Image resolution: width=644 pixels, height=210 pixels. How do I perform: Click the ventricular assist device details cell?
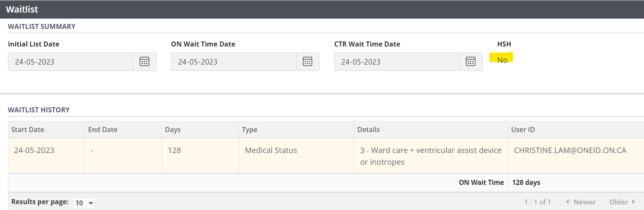[430, 156]
